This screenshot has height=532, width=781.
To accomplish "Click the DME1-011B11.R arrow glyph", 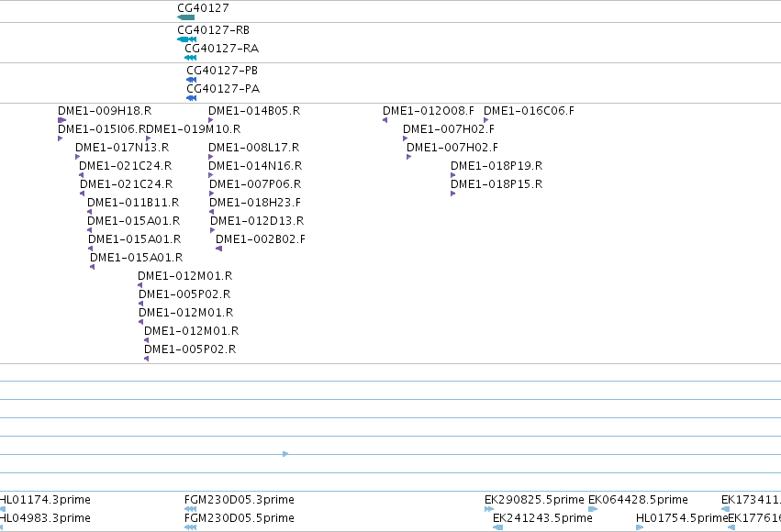I will 89,212.
